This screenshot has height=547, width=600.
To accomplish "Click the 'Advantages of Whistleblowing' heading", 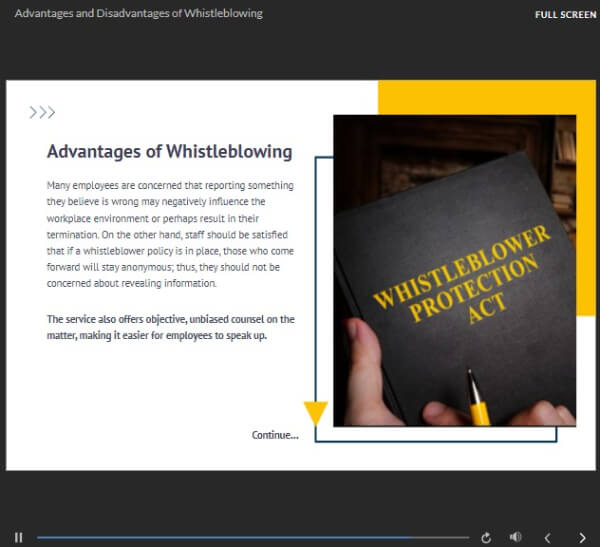I will coord(169,152).
